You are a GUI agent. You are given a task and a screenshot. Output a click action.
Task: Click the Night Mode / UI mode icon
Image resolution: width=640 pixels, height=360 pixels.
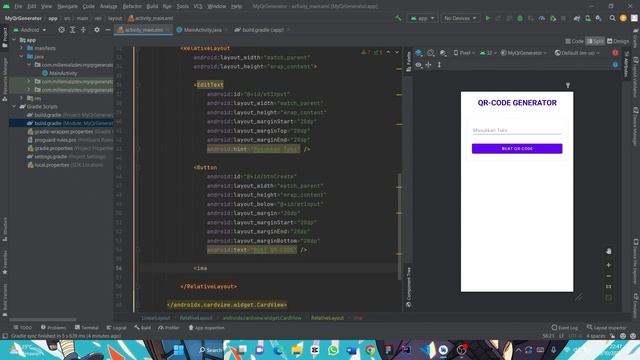click(443, 53)
